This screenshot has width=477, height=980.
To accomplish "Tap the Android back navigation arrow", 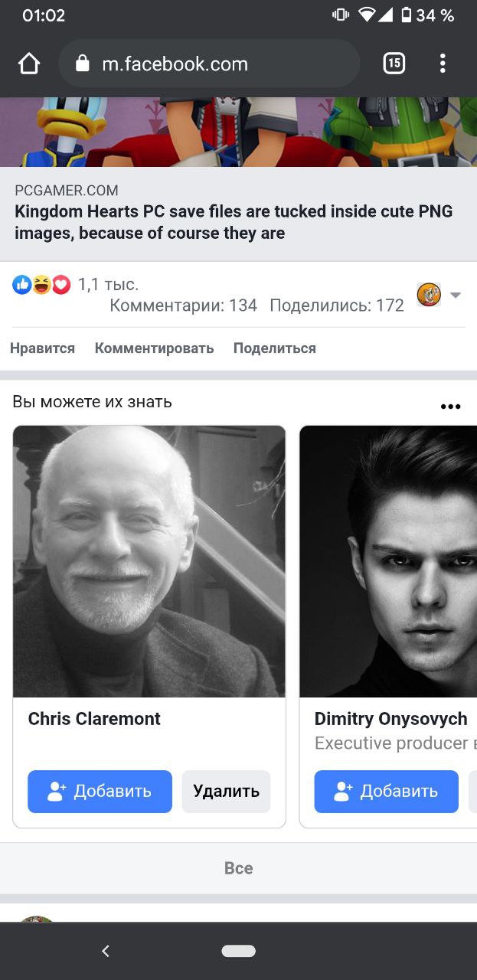I will point(106,951).
